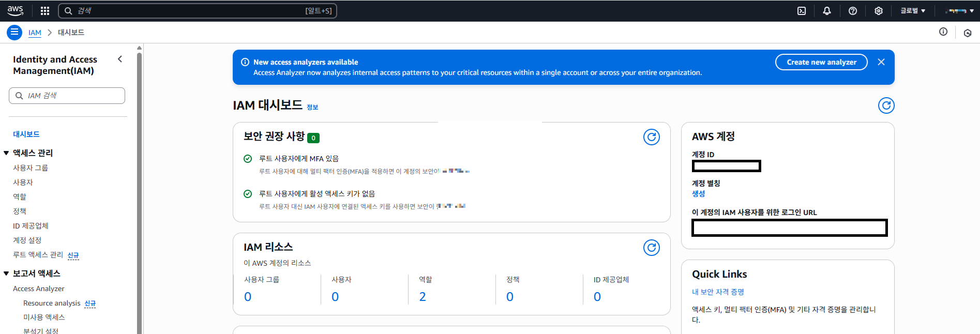Click the 정책 count 0

coord(510,297)
